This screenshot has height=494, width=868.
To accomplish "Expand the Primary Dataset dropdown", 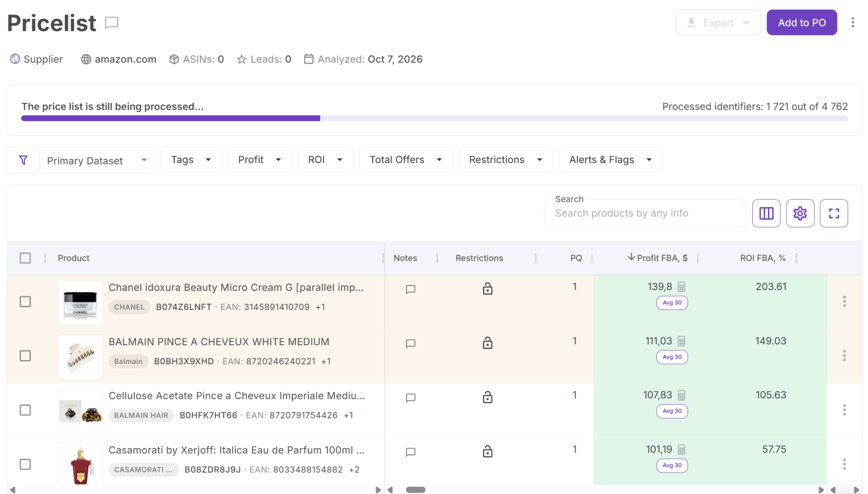I will click(97, 160).
